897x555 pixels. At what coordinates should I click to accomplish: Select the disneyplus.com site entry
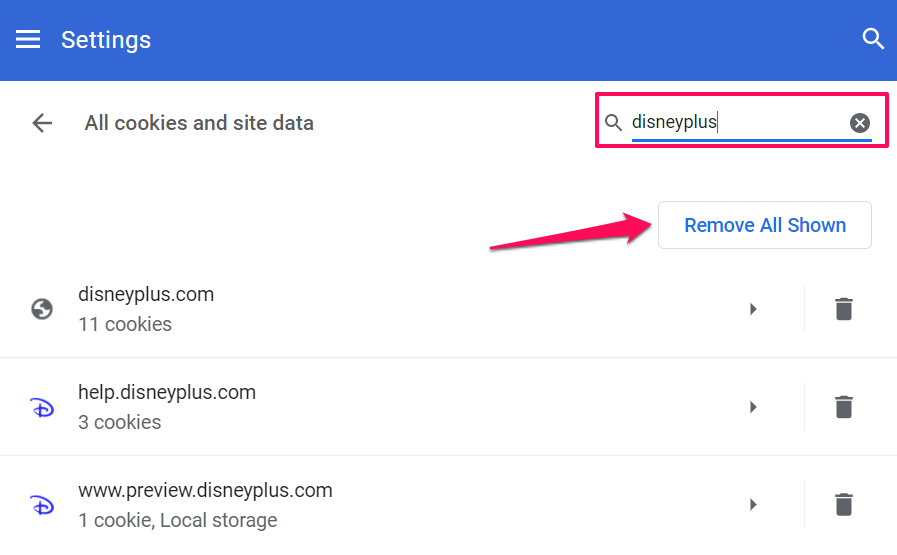click(146, 296)
